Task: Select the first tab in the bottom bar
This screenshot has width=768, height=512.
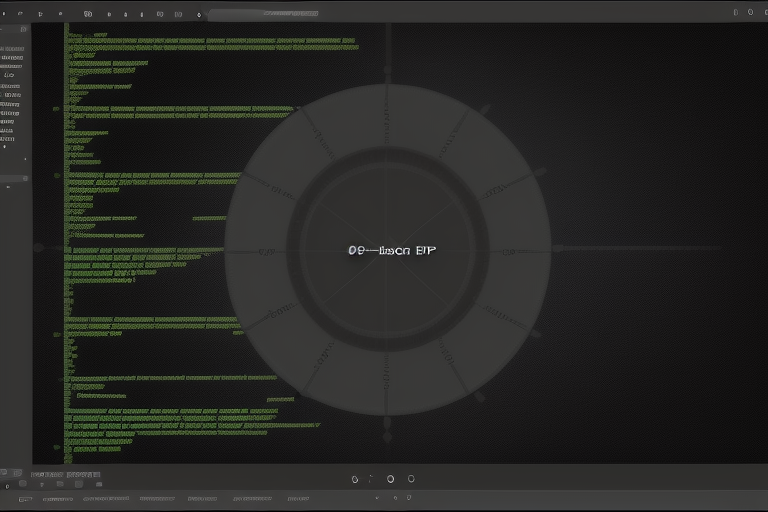Action: click(25, 498)
